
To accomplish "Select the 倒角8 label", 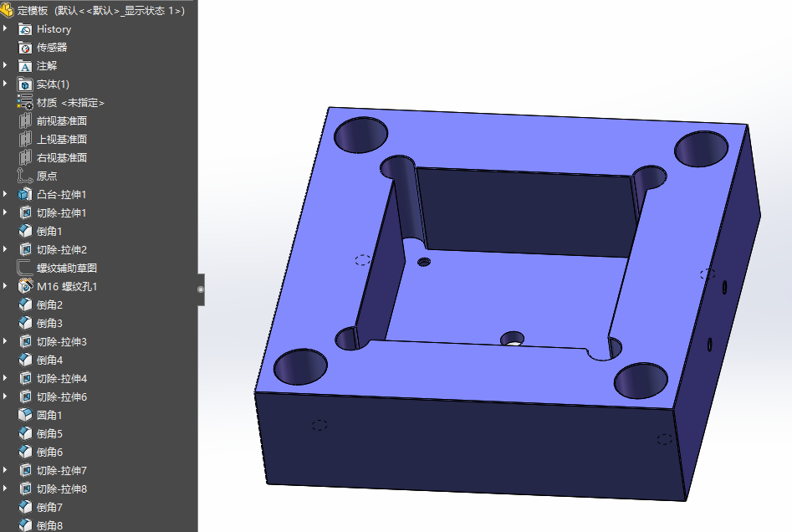I will (49, 526).
